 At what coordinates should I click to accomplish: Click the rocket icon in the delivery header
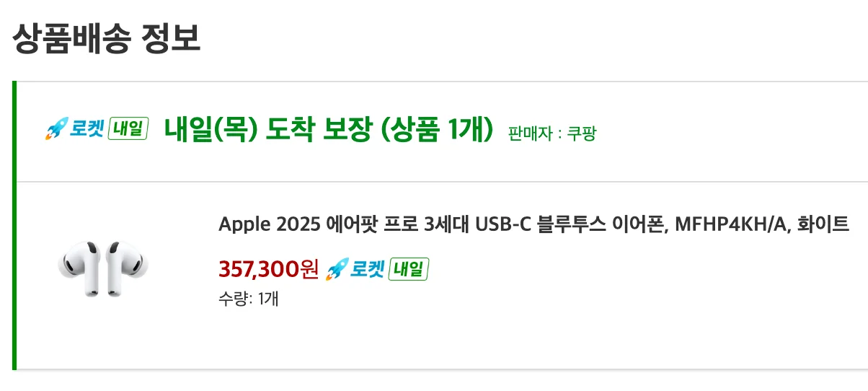click(x=56, y=131)
